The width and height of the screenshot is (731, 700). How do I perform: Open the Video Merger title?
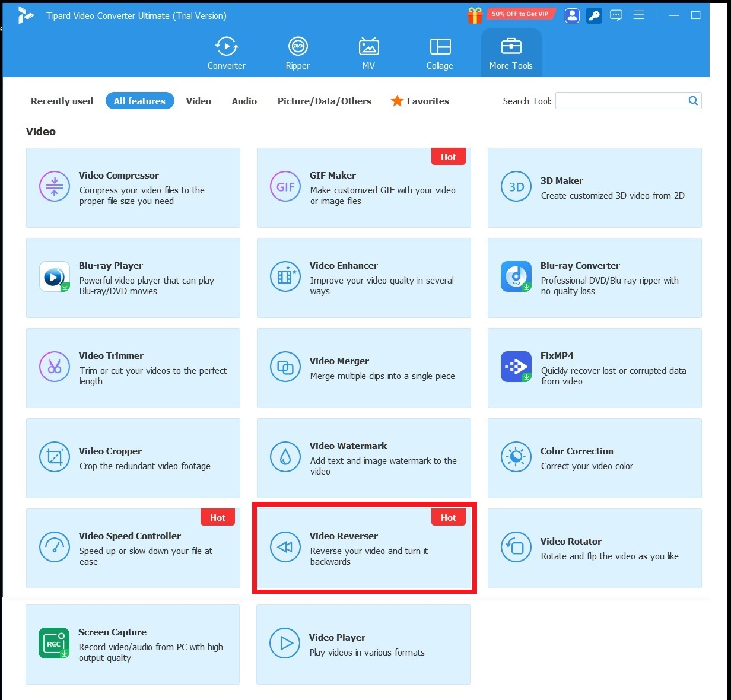[x=339, y=361]
